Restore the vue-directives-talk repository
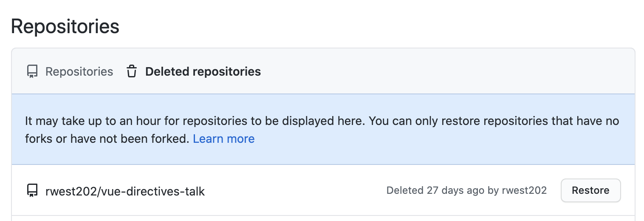The image size is (644, 221). [x=590, y=190]
